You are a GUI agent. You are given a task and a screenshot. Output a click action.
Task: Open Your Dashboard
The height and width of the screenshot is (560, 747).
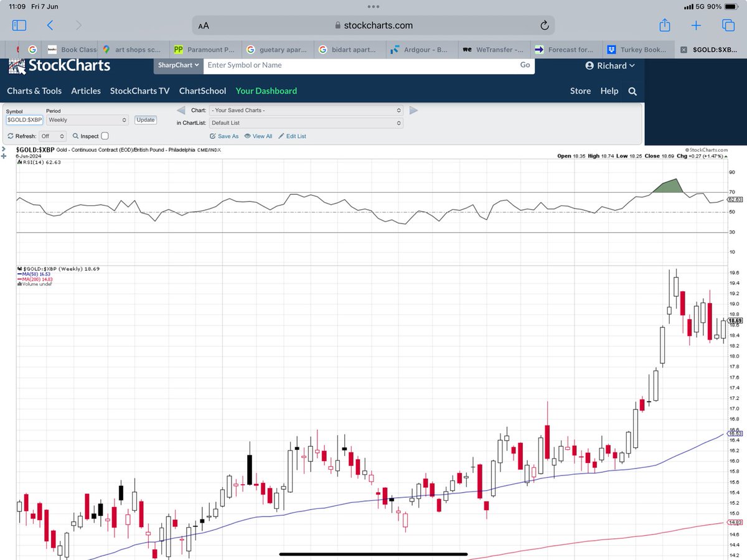pos(266,91)
